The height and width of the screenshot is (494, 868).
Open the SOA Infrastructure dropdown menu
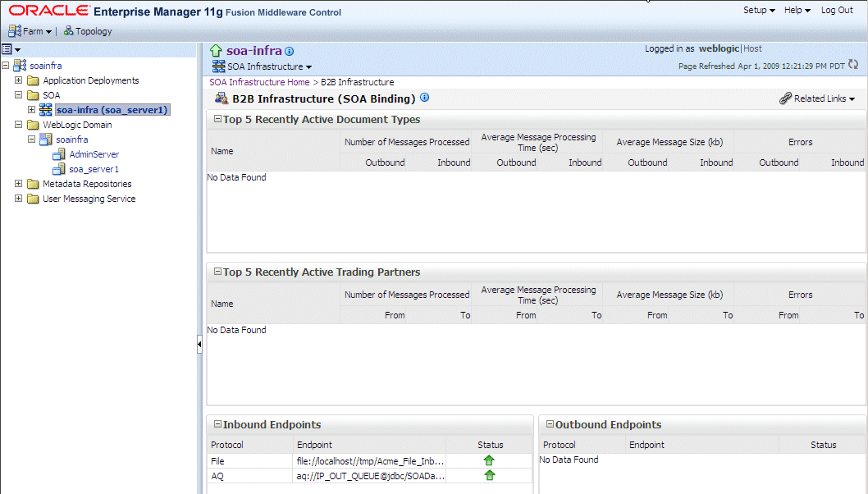coord(270,66)
